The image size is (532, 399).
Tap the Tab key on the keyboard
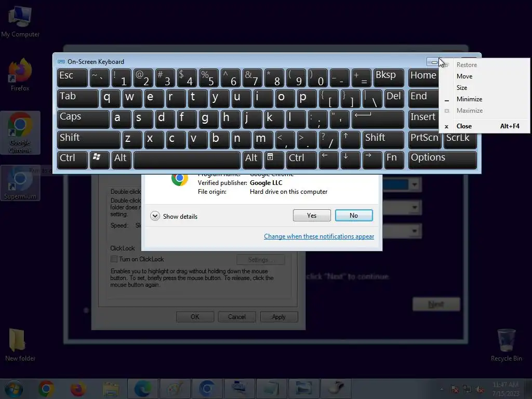tap(78, 98)
